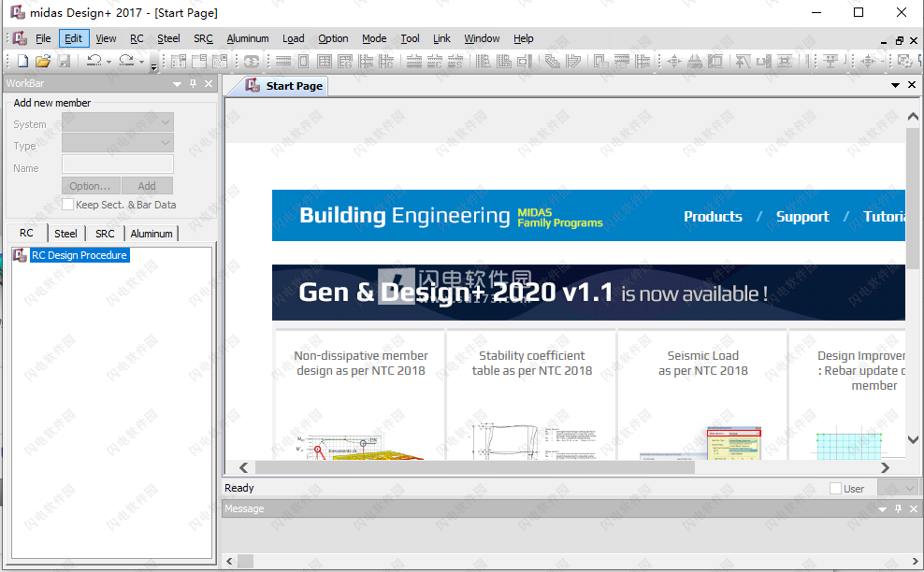This screenshot has width=924, height=572.
Task: Open the RC menu
Action: pos(137,38)
